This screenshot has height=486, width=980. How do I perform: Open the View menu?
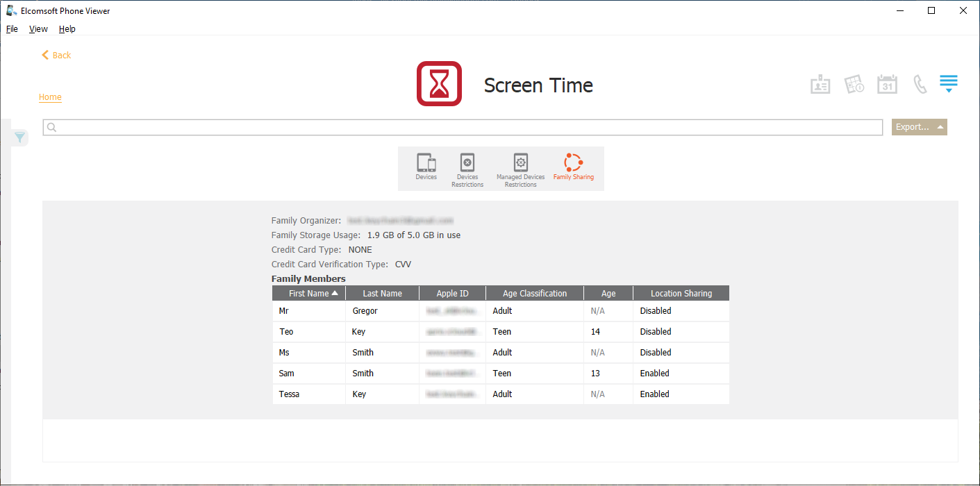pos(38,29)
